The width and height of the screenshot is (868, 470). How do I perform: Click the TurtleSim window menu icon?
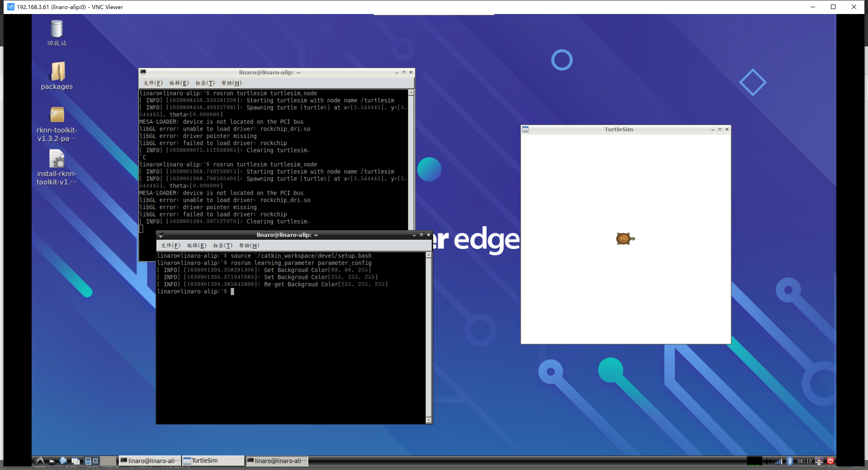click(x=525, y=129)
